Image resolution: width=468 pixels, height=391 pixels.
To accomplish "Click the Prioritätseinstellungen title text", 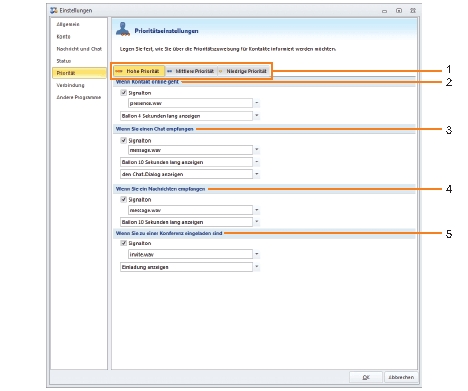I will tap(166, 31).
